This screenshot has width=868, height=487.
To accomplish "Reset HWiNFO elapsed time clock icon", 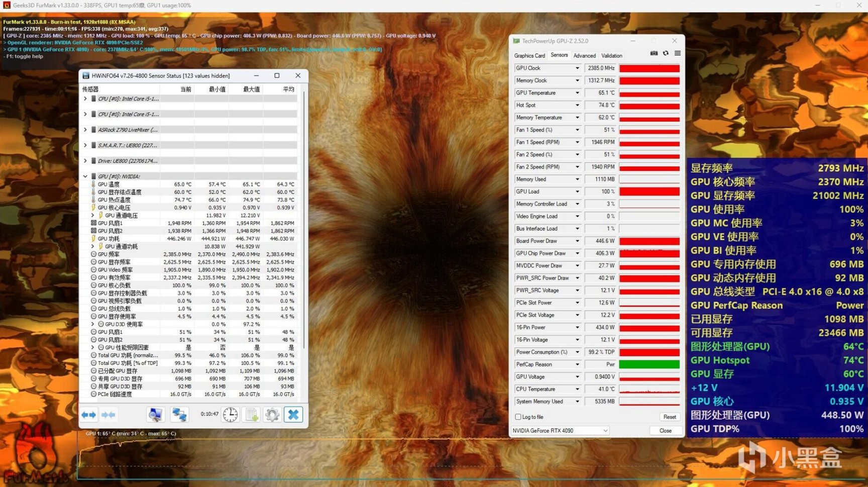I will coord(231,415).
